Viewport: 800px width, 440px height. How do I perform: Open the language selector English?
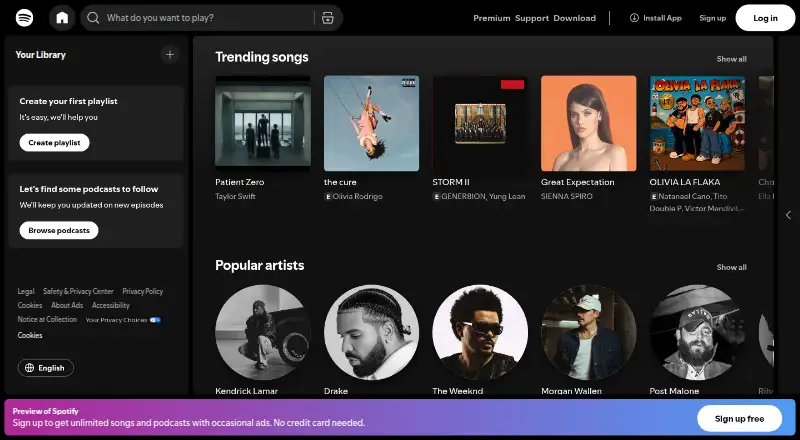pos(46,368)
